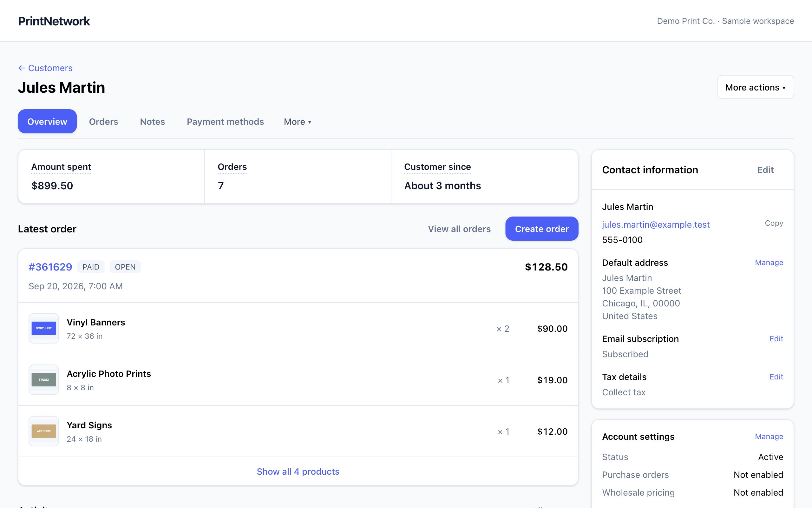This screenshot has width=812, height=508.
Task: Open the More actions dropdown
Action: tap(755, 87)
